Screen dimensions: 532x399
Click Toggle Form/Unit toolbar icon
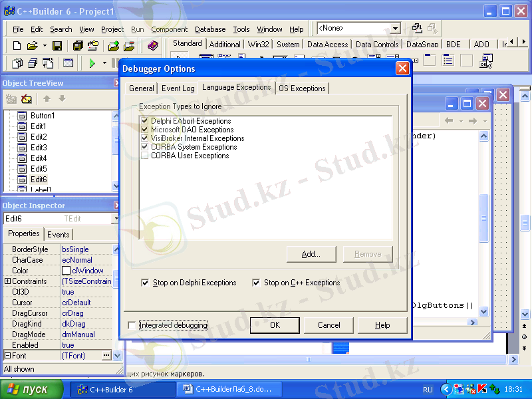point(48,63)
